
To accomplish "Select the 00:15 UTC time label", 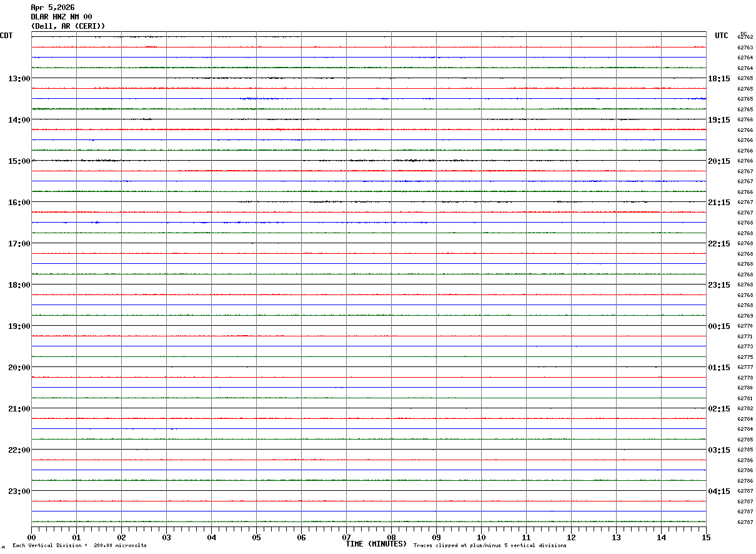I will 719,326.
